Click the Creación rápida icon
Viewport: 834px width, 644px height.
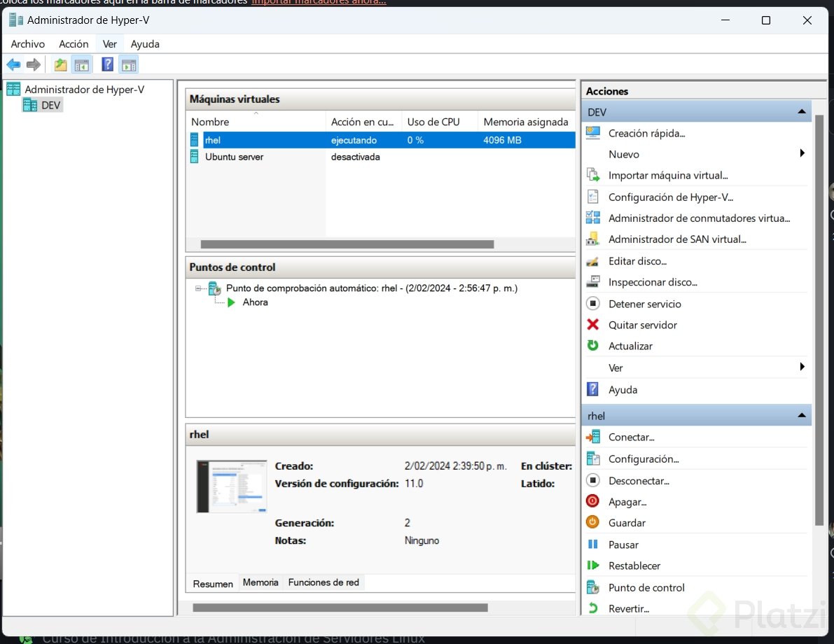point(592,133)
